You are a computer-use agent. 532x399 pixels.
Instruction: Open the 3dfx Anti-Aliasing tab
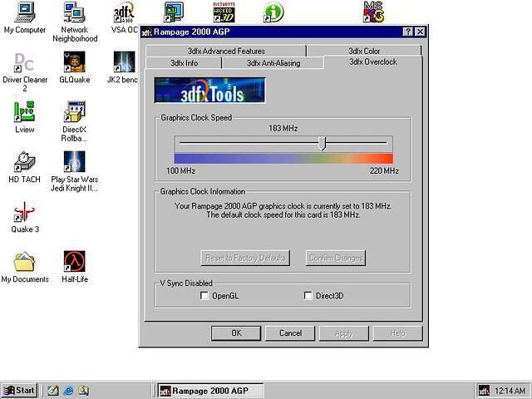(273, 62)
